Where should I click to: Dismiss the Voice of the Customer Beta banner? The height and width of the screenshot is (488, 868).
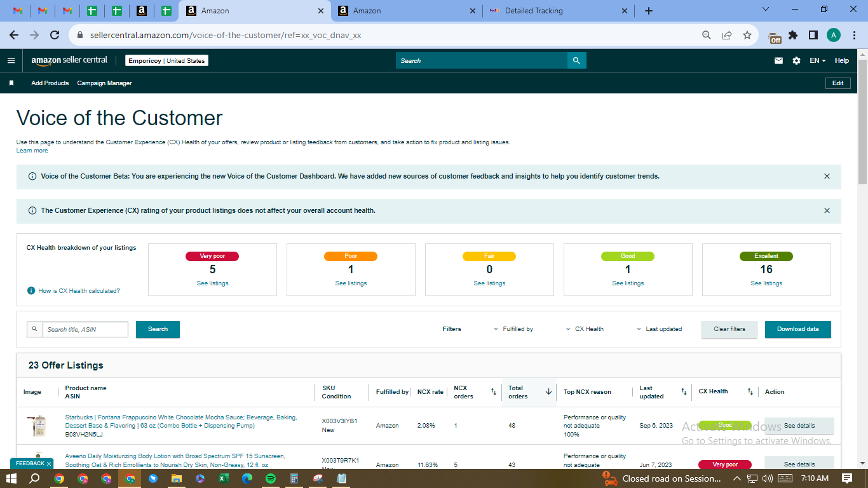[x=827, y=176]
